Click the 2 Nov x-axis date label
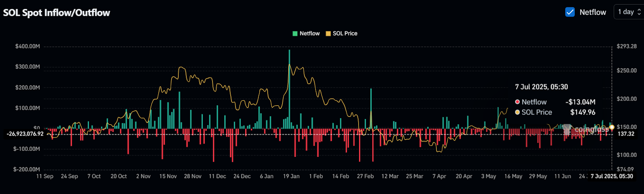This screenshot has width=644, height=194. point(143,176)
